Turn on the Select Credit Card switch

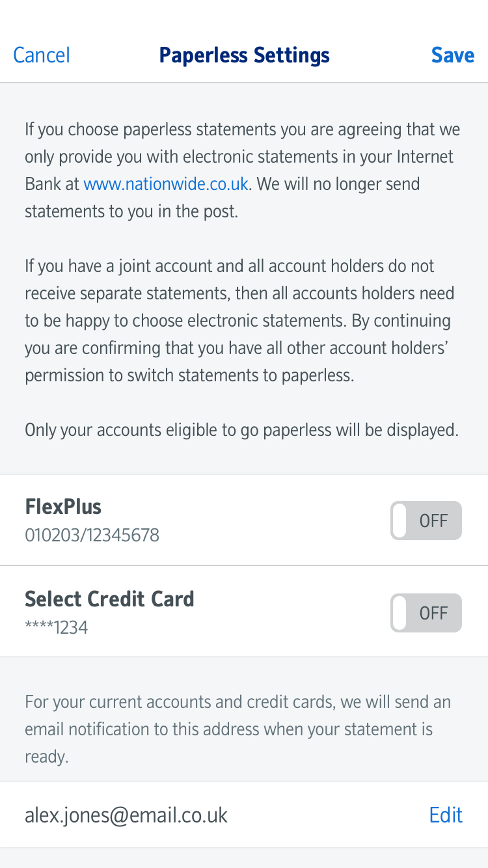(x=426, y=613)
